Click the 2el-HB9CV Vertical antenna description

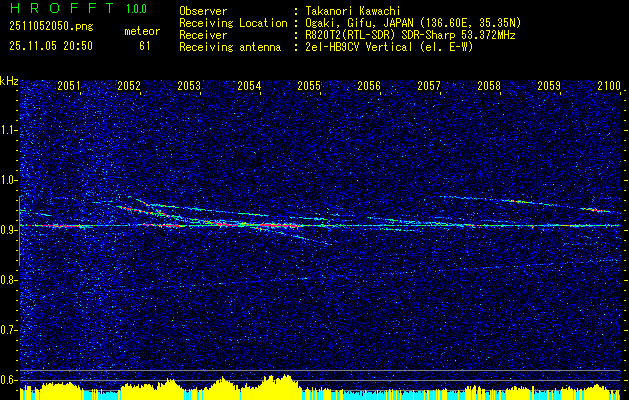tap(389, 47)
